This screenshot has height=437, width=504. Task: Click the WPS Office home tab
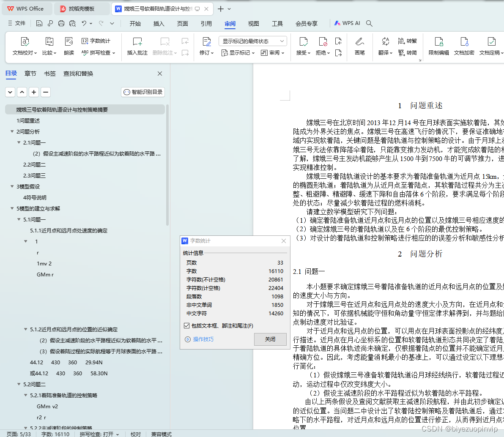pos(27,9)
